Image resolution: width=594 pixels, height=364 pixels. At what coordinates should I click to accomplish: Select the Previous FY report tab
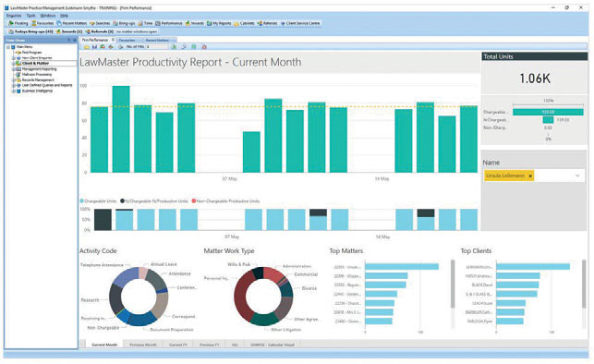click(209, 345)
